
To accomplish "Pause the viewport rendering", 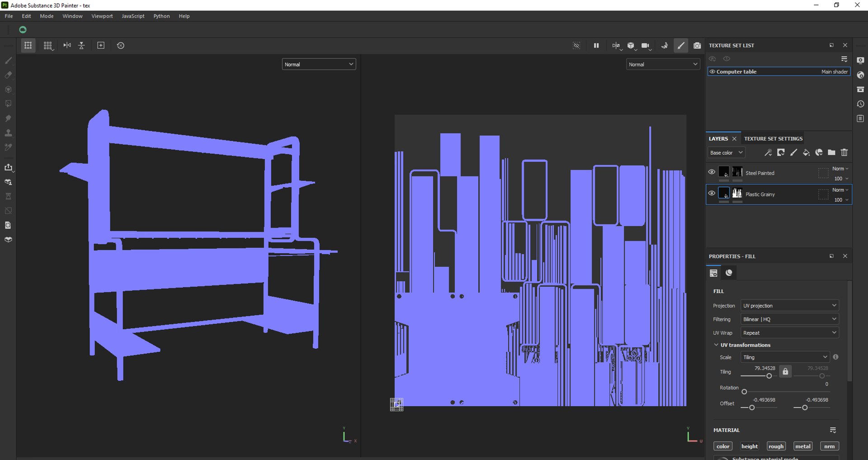I will (596, 45).
